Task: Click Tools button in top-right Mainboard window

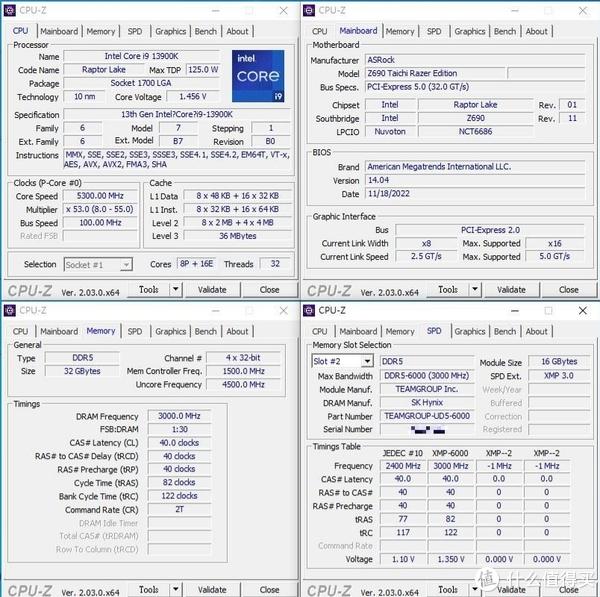Action: (448, 289)
